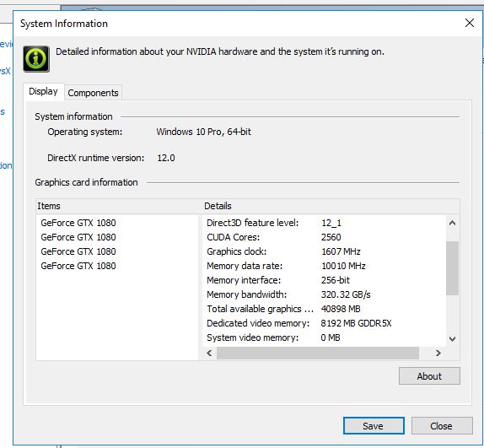Click the vertical scrollbar thumb in Details
The height and width of the screenshot is (448, 484).
click(452, 268)
